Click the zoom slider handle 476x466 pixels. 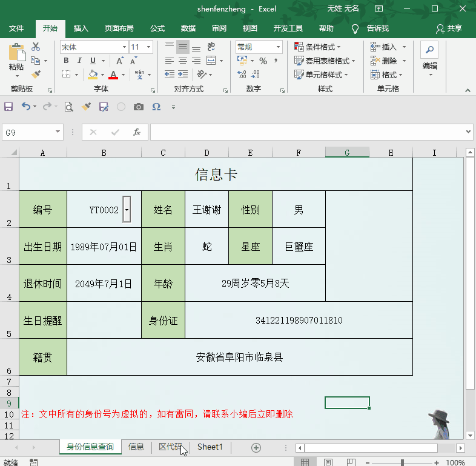tap(402, 462)
